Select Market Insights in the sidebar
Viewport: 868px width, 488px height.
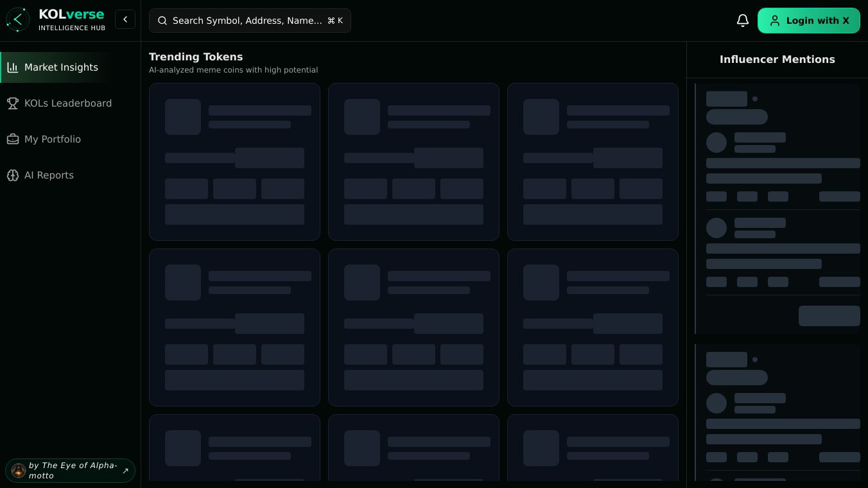coord(70,67)
